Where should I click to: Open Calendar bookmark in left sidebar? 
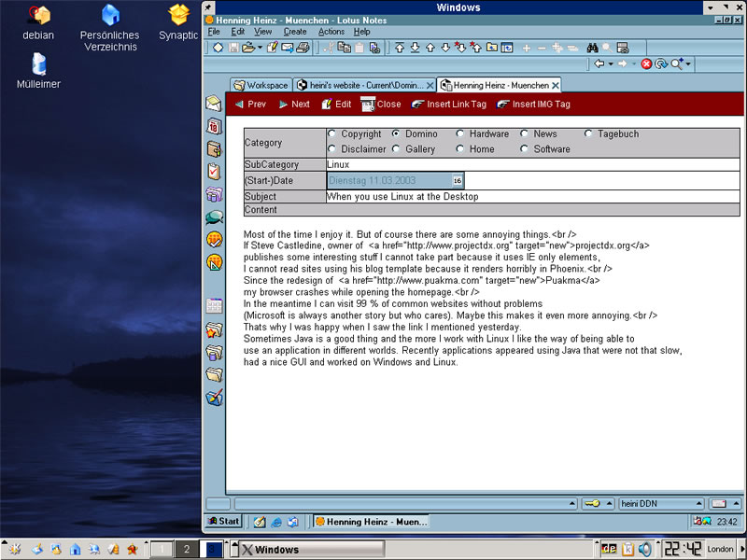point(215,126)
